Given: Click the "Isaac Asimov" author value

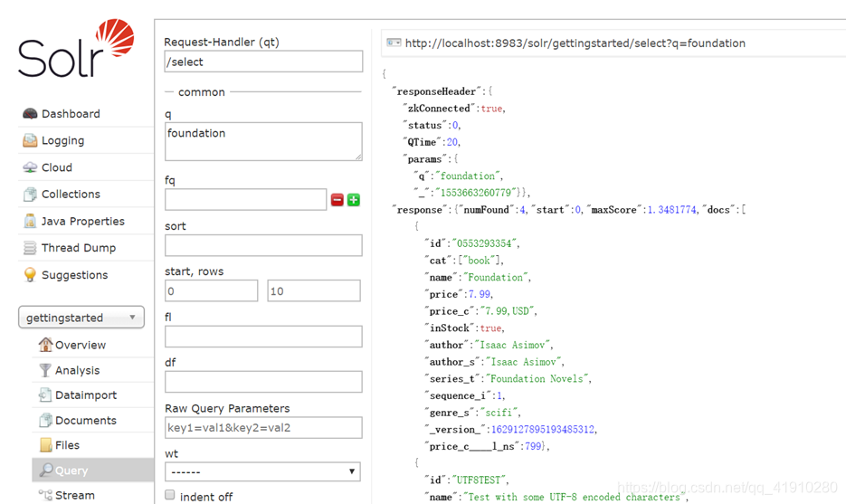Looking at the screenshot, I should click(x=512, y=345).
